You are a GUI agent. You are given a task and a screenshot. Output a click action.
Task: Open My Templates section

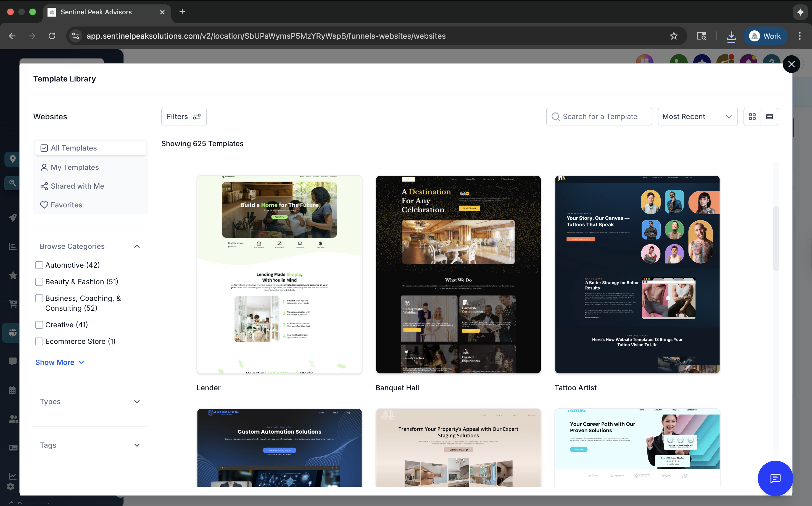(90, 167)
